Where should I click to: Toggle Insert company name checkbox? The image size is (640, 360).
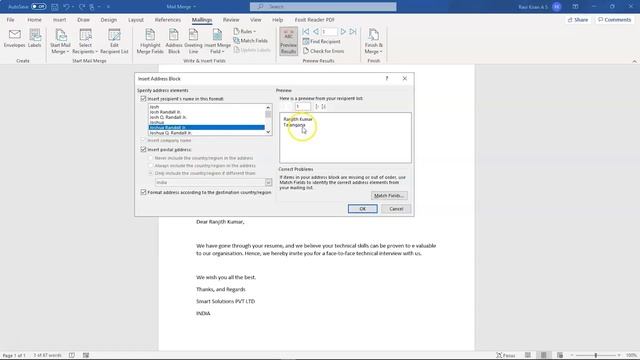pyautogui.click(x=143, y=140)
